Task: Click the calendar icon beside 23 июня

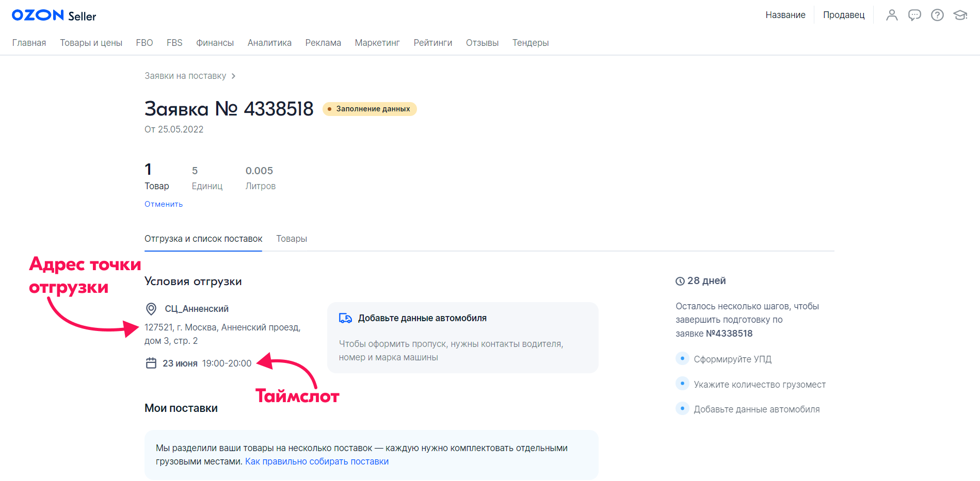Action: click(x=151, y=363)
